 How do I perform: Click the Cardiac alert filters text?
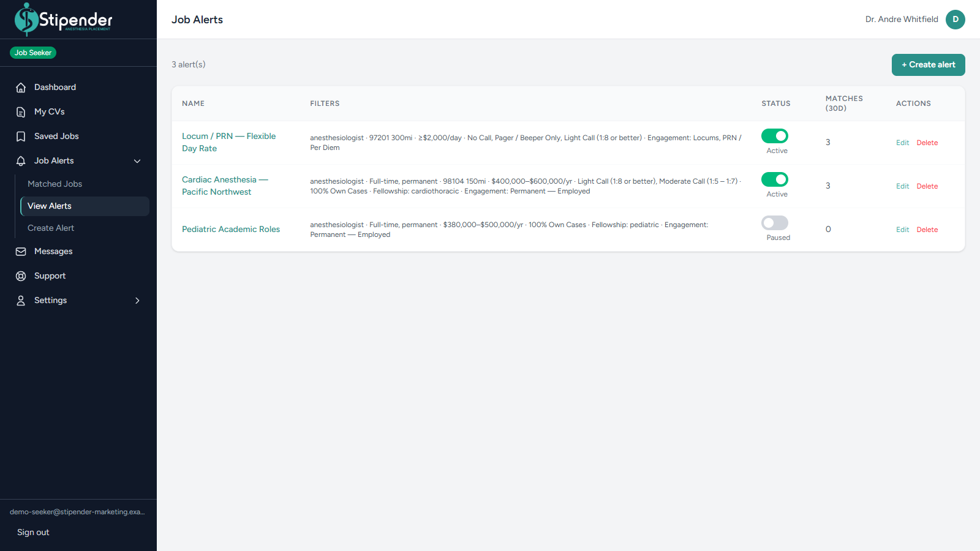526,186
